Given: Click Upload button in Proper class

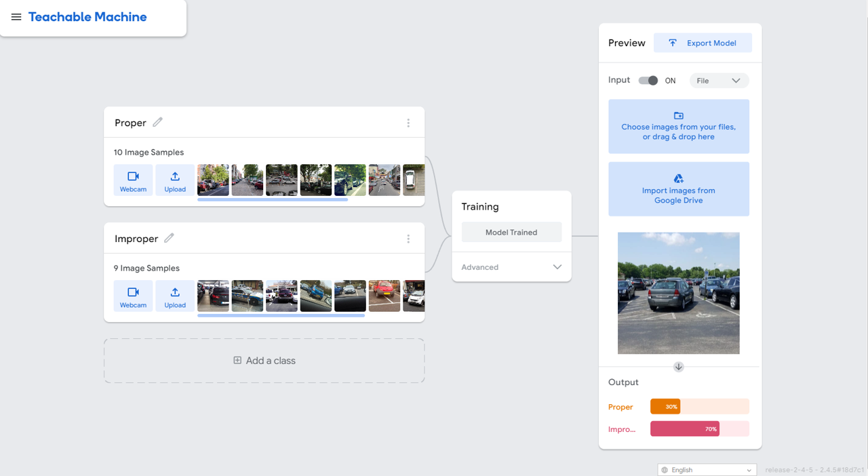Looking at the screenshot, I should pyautogui.click(x=175, y=180).
